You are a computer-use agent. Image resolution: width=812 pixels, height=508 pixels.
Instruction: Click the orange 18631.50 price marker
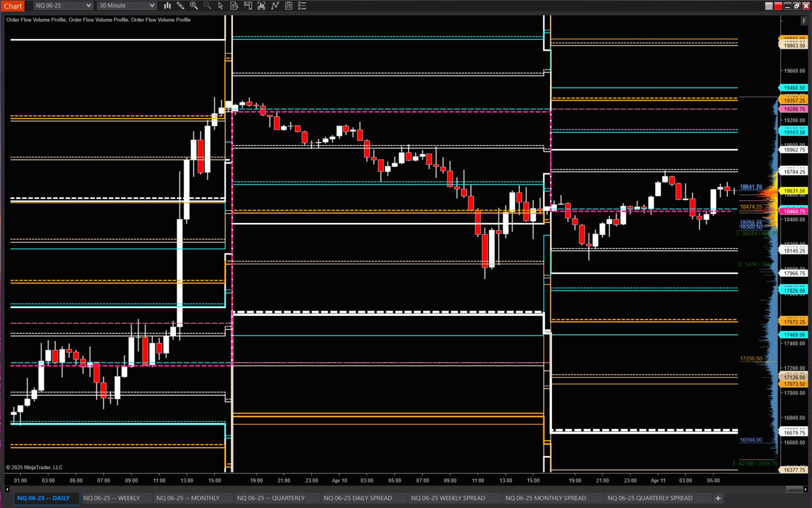point(794,191)
